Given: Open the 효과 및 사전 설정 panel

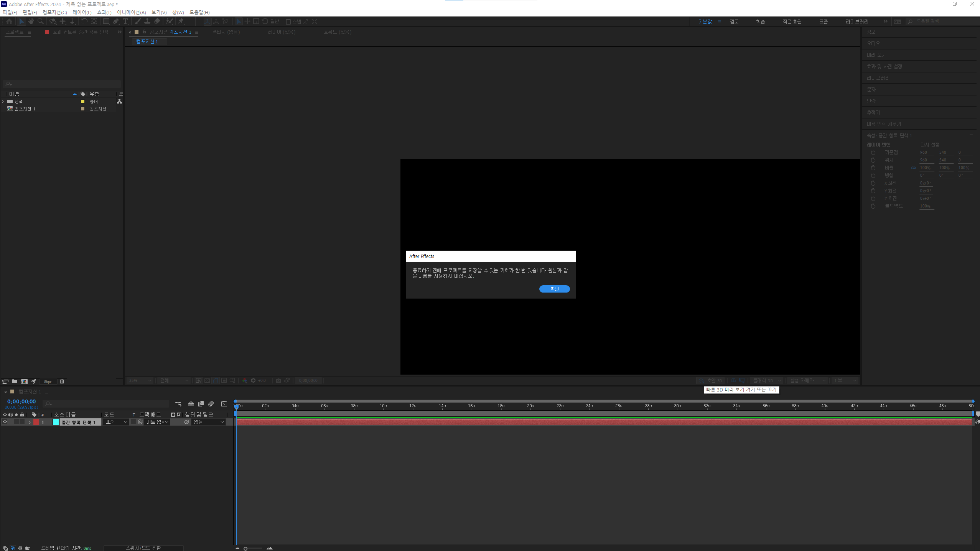Looking at the screenshot, I should click(884, 66).
